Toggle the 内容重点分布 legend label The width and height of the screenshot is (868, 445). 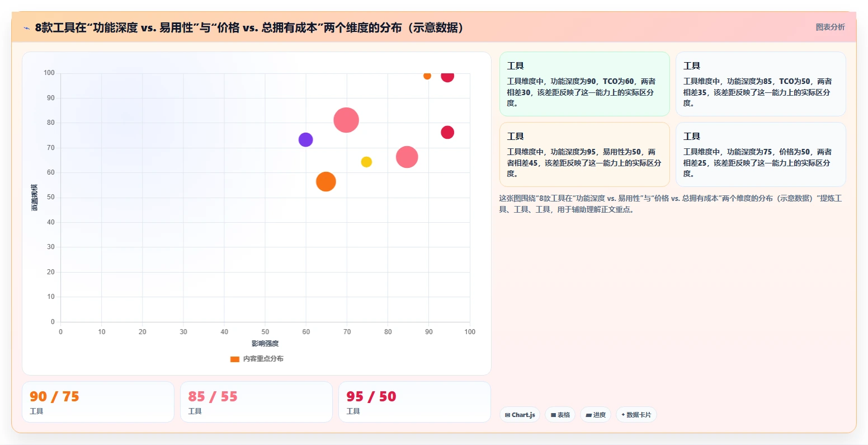263,359
